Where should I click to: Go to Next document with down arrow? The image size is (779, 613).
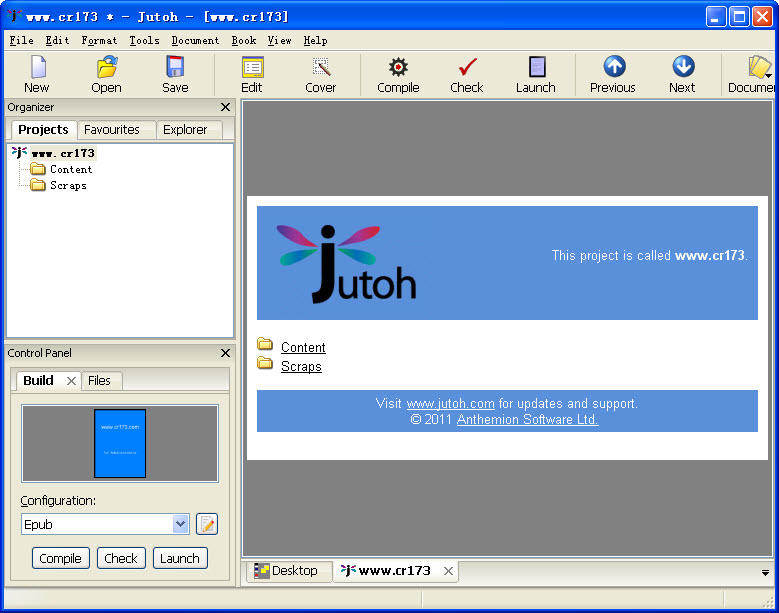pos(683,67)
